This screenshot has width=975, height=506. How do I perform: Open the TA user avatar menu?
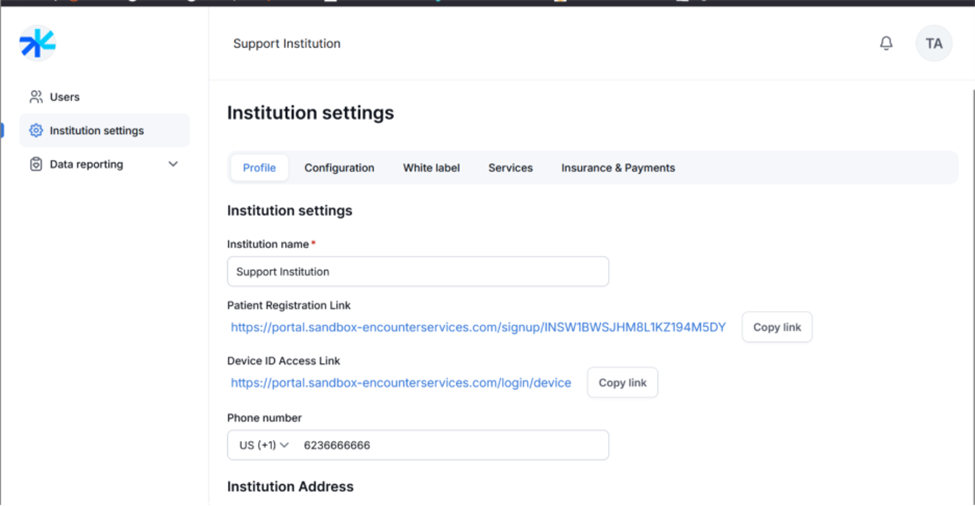coord(933,44)
